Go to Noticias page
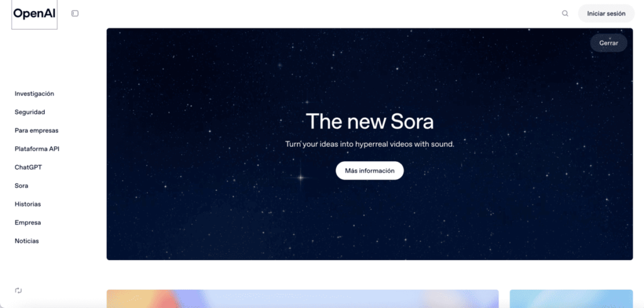The height and width of the screenshot is (308, 644). [x=26, y=241]
